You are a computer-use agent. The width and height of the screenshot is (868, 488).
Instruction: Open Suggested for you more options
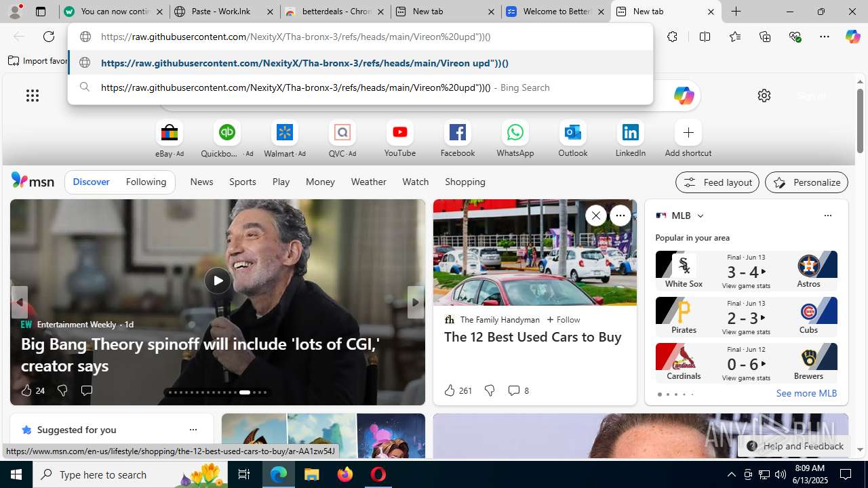[x=193, y=430]
